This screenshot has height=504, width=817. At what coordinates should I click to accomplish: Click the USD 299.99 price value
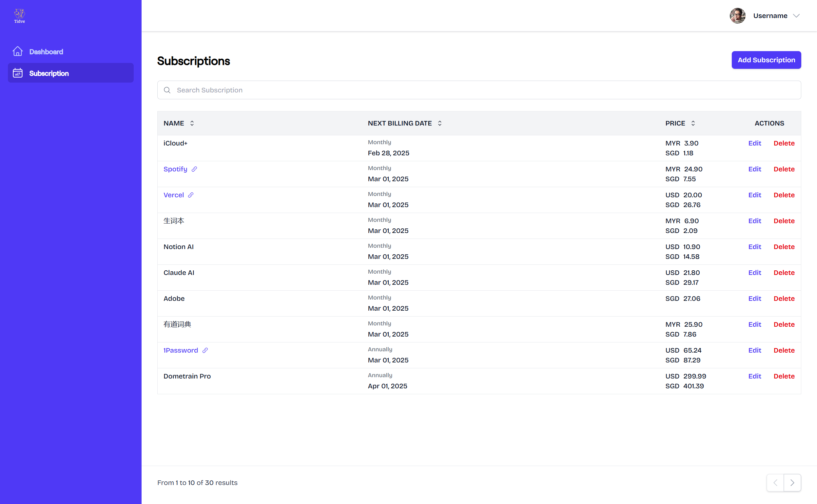coord(686,376)
